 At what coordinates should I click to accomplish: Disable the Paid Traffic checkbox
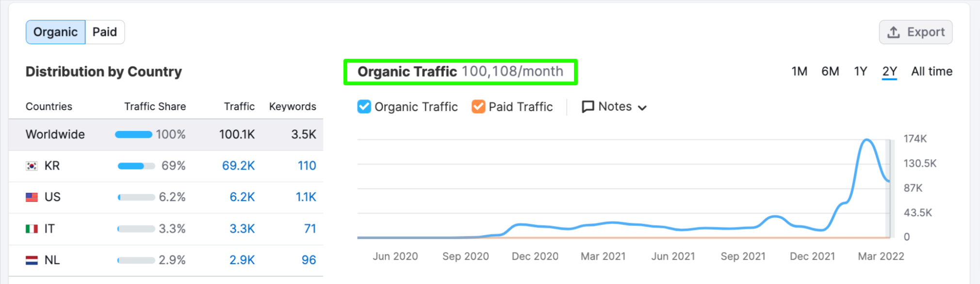coord(478,106)
